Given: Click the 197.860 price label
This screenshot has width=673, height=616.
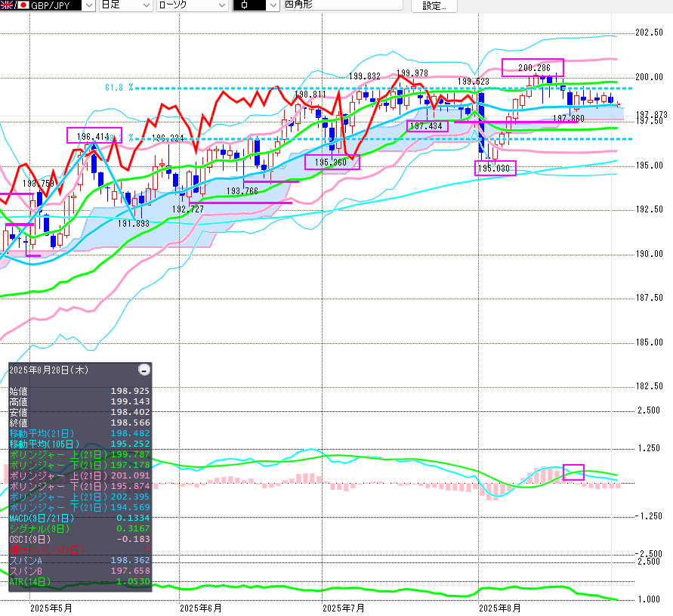Looking at the screenshot, I should point(568,118).
